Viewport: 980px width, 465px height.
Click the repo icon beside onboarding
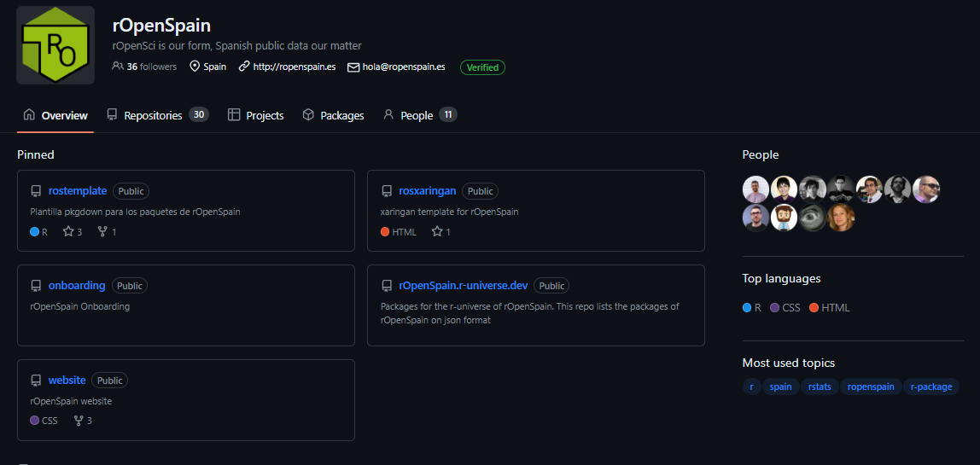pyautogui.click(x=36, y=286)
